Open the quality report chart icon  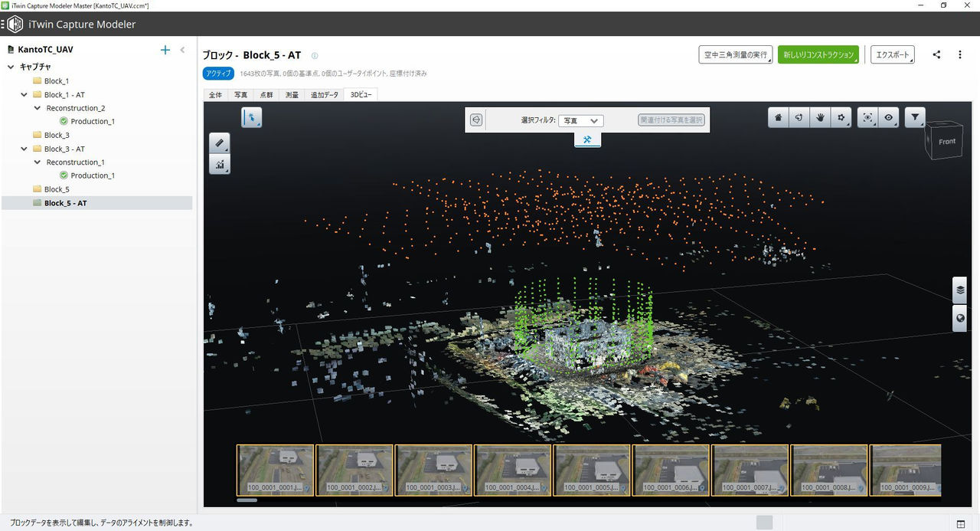[220, 165]
